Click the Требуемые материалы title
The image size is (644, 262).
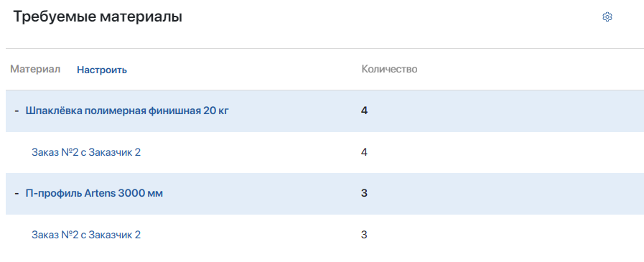98,17
